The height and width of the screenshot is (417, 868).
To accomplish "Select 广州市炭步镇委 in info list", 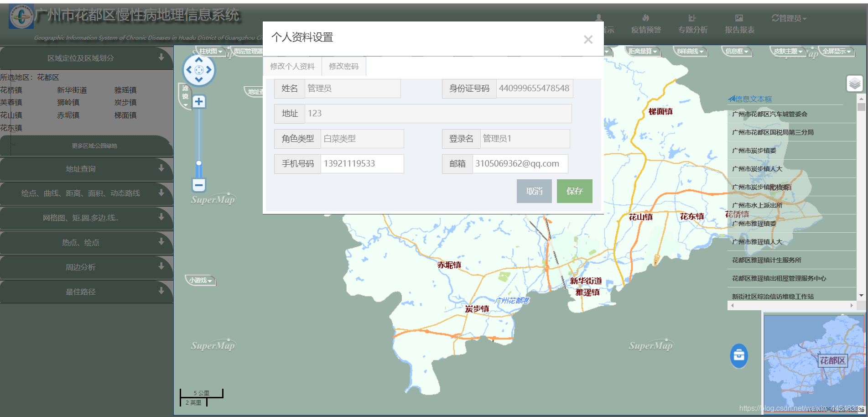I will point(754,151).
